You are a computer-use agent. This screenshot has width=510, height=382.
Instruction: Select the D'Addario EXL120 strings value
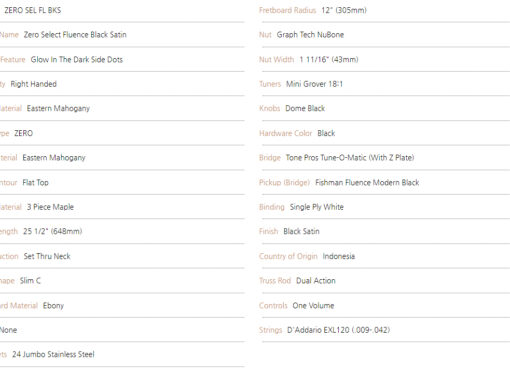coord(338,330)
